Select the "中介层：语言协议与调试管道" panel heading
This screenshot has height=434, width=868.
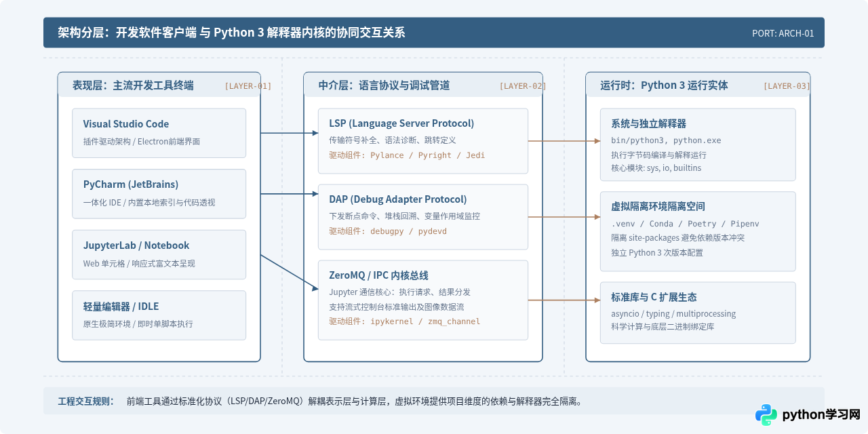(384, 85)
